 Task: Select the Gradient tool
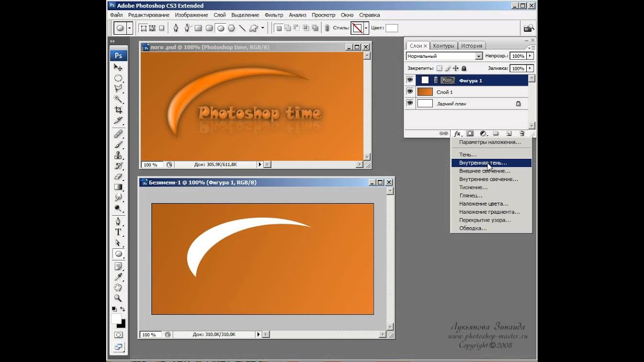tap(118, 187)
